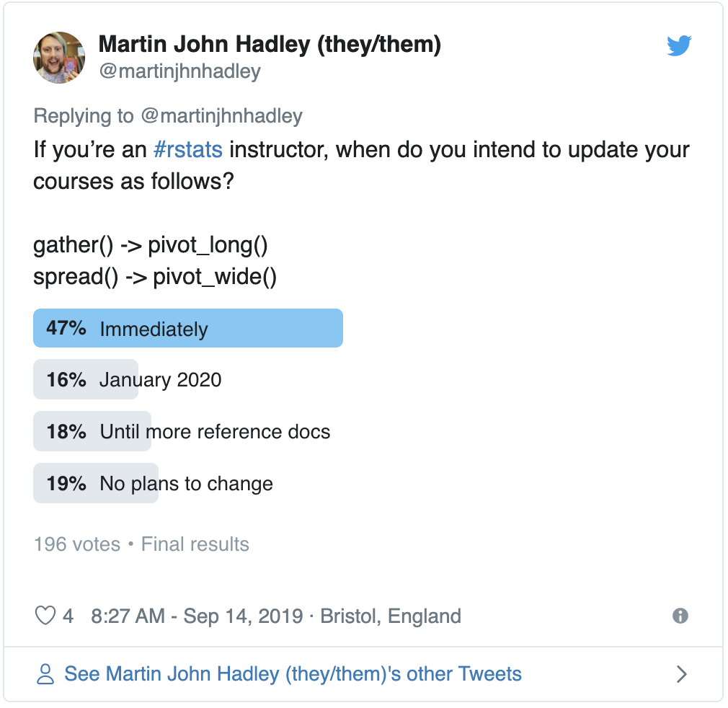Open Martin John Hadley's profile avatar
The height and width of the screenshot is (708, 728).
[x=59, y=58]
